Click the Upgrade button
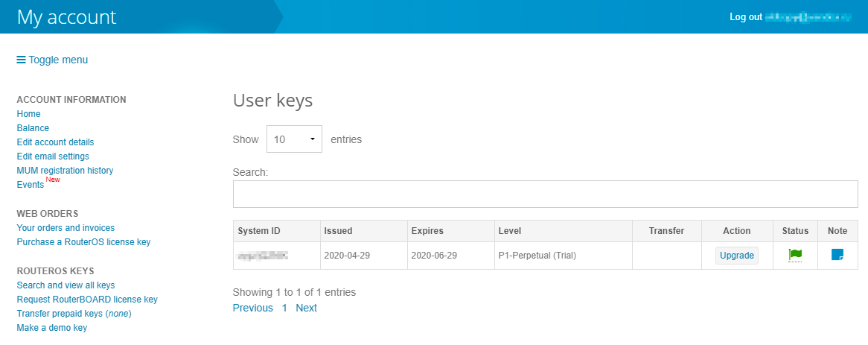The image size is (868, 345). tap(737, 256)
